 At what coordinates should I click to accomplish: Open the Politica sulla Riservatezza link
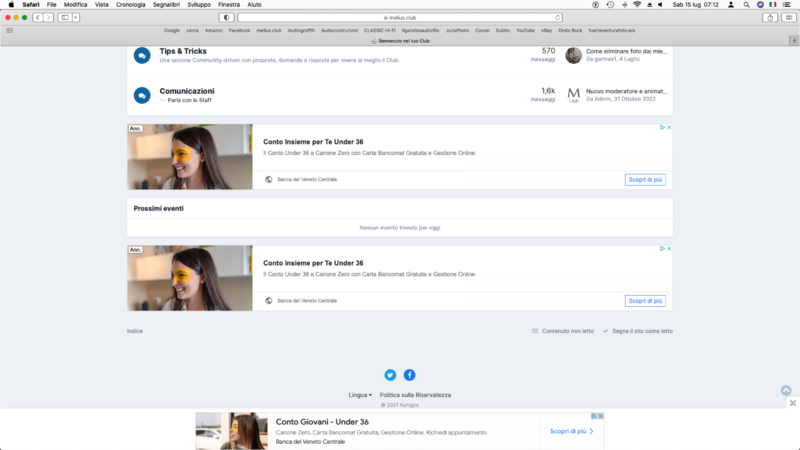tap(415, 395)
